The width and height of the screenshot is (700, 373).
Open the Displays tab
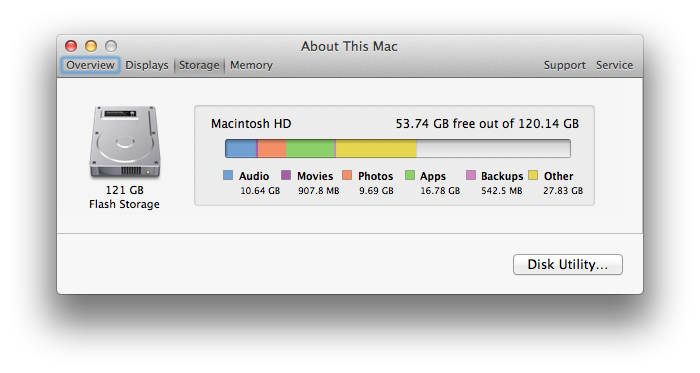(x=147, y=65)
